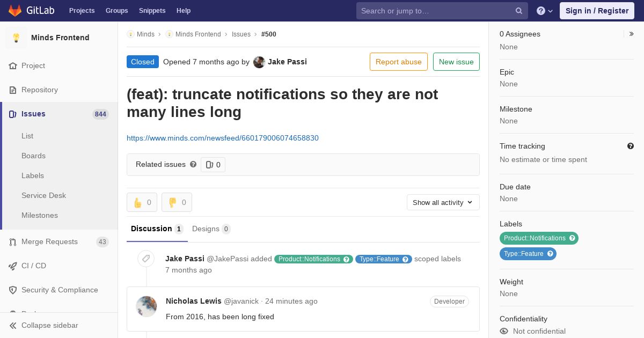Click the Minds breadcrumb lightbulb icon
This screenshot has height=338, width=644.
click(130, 34)
